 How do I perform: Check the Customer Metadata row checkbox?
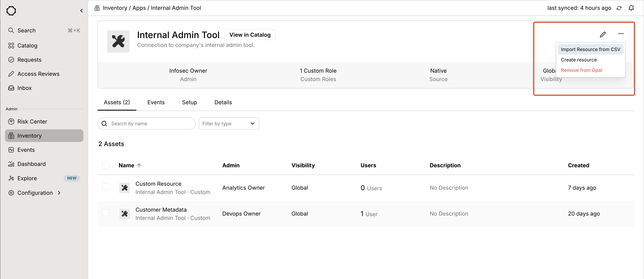pos(106,213)
